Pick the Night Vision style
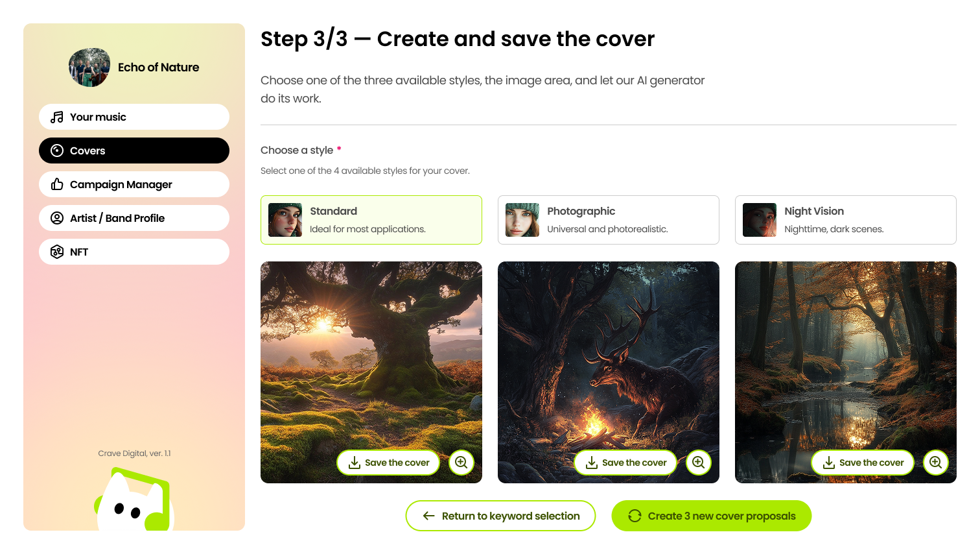 pos(846,220)
